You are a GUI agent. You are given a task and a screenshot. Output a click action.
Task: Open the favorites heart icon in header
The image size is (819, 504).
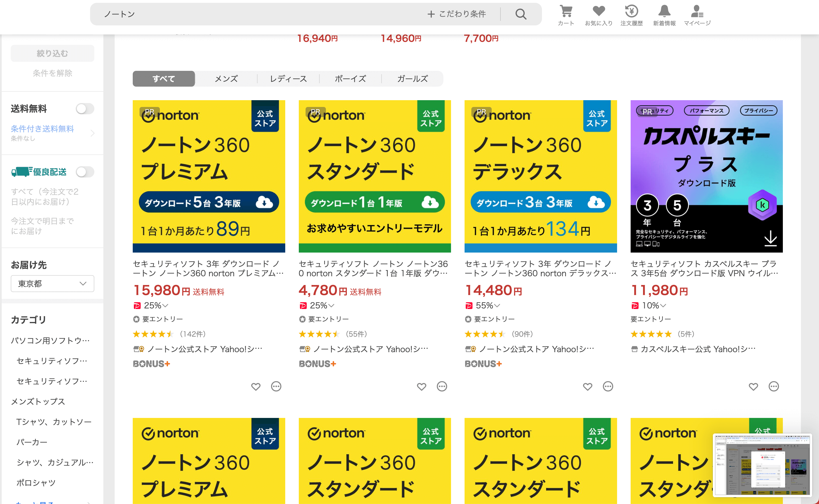point(598,15)
